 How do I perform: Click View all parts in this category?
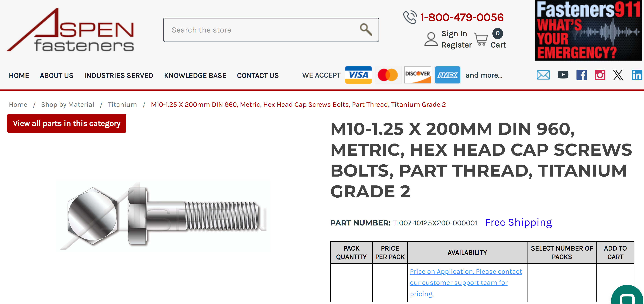tap(67, 123)
